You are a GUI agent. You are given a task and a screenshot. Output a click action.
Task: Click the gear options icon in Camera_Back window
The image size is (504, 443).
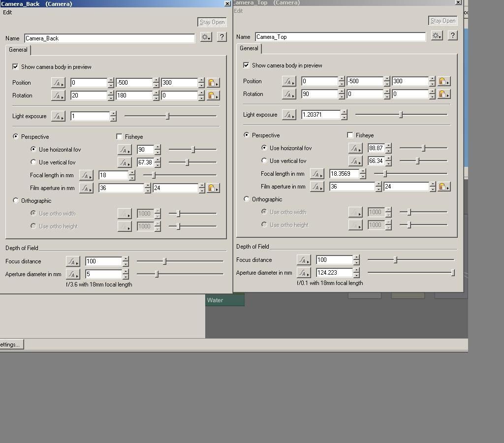(x=206, y=37)
